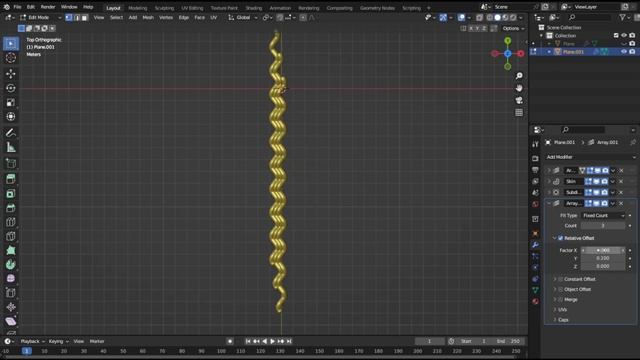Screen dimensions: 640x360
Task: Open the Render menu
Action: pos(48,7)
